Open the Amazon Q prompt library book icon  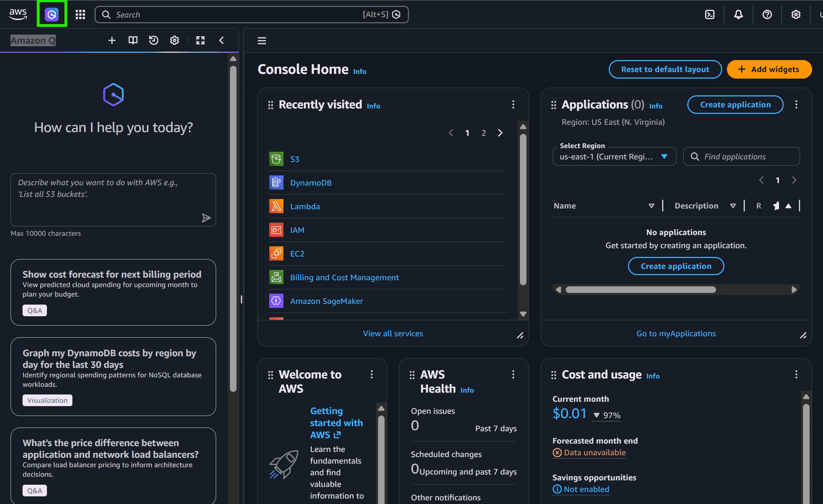133,40
